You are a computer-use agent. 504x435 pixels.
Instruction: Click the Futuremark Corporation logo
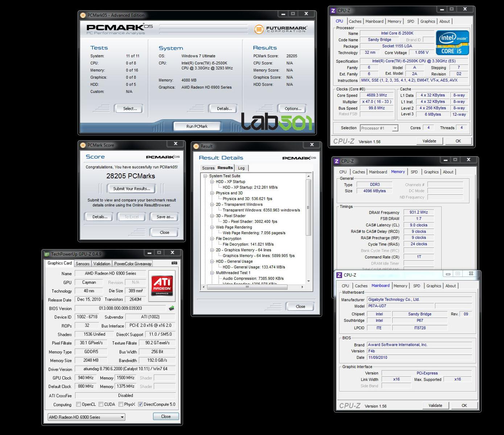tap(281, 29)
